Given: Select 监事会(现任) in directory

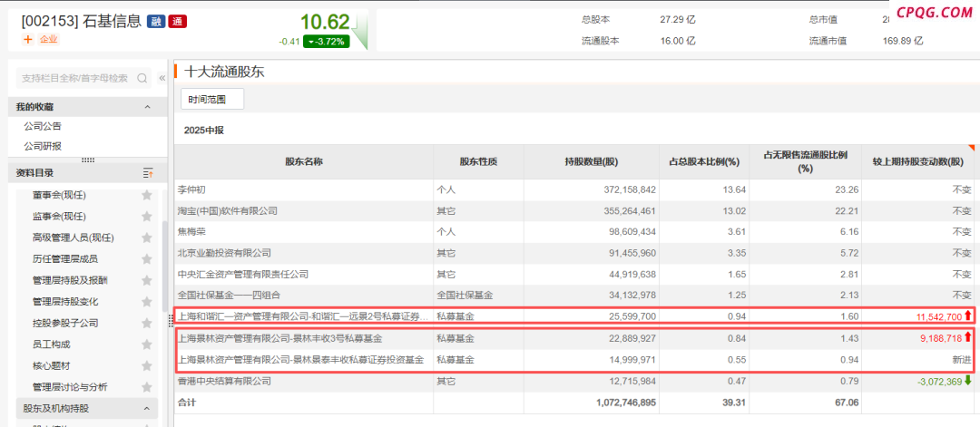Looking at the screenshot, I should tap(59, 217).
